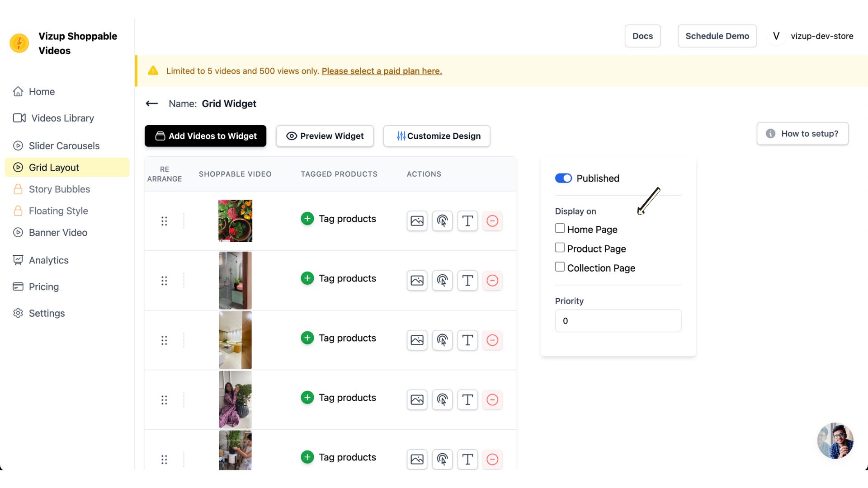
Task: Open the Videos Library menu item
Action: click(62, 118)
